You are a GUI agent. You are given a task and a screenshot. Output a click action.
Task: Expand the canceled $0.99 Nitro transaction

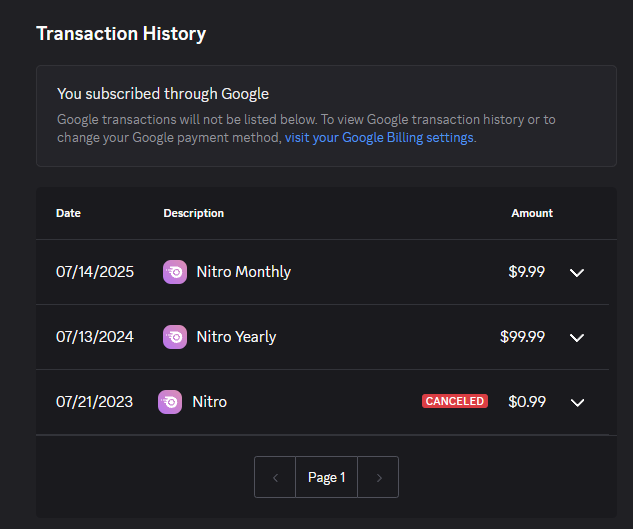point(577,402)
